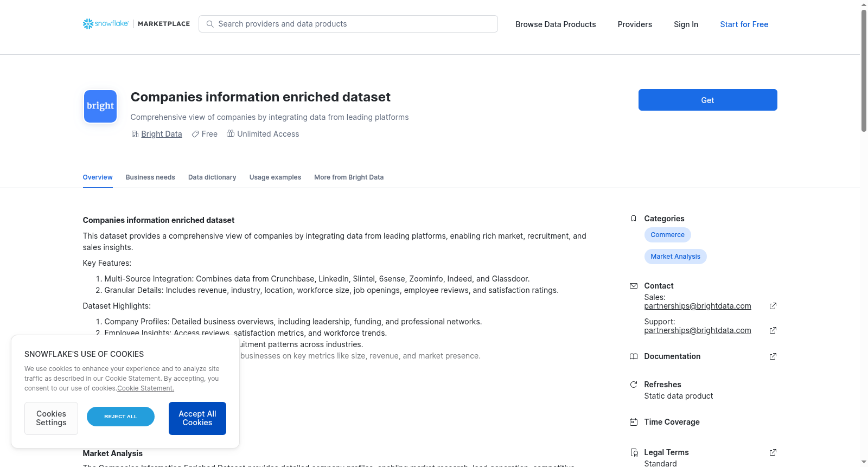Open Support email external link icon
This screenshot has width=868, height=467.
tap(773, 330)
